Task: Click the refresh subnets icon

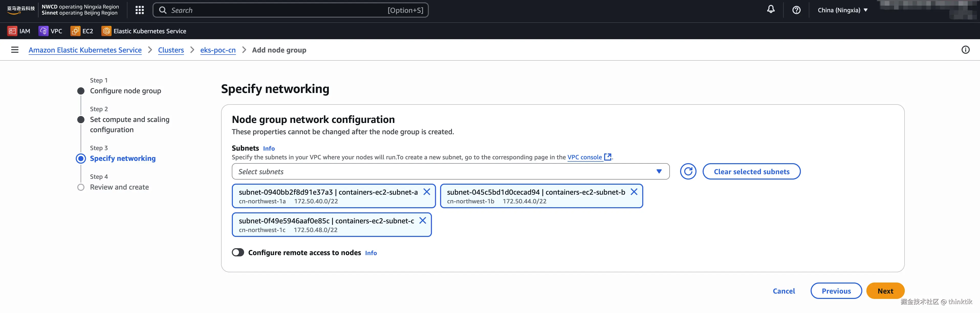Action: click(688, 172)
